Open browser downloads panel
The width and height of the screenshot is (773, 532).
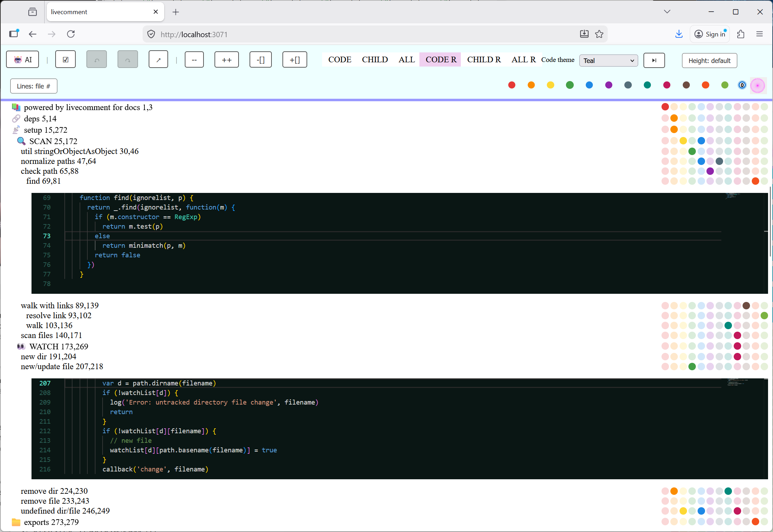pos(678,34)
